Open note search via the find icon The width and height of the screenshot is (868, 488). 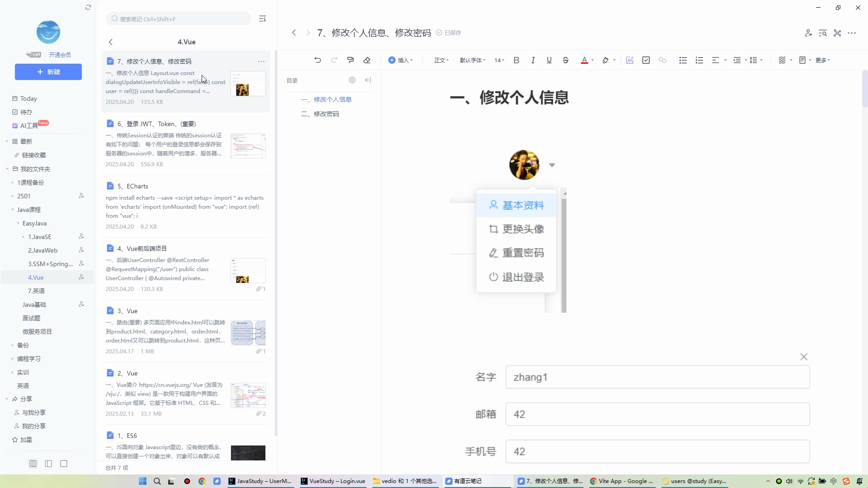[822, 33]
